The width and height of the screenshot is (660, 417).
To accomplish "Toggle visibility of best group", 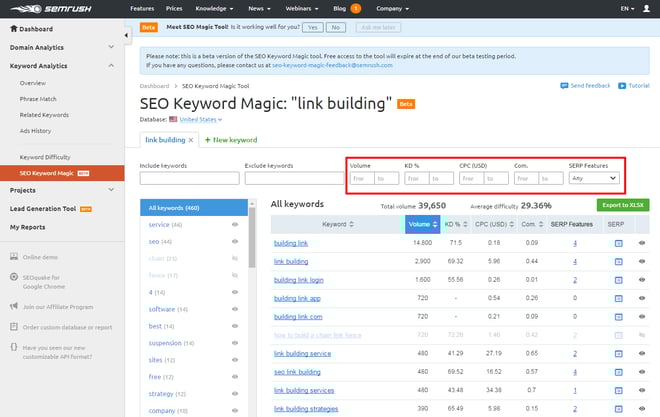I will (x=235, y=326).
